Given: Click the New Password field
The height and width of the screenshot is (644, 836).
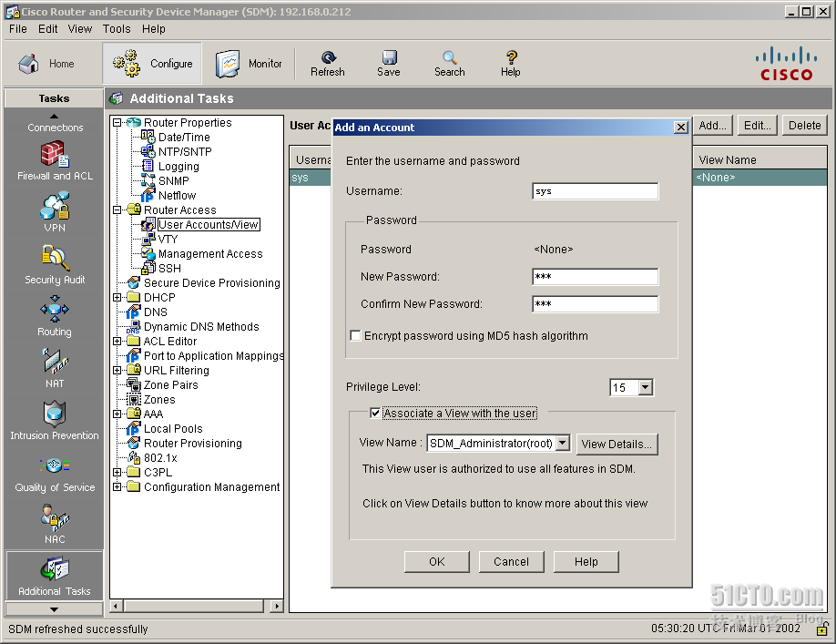Looking at the screenshot, I should 595,277.
